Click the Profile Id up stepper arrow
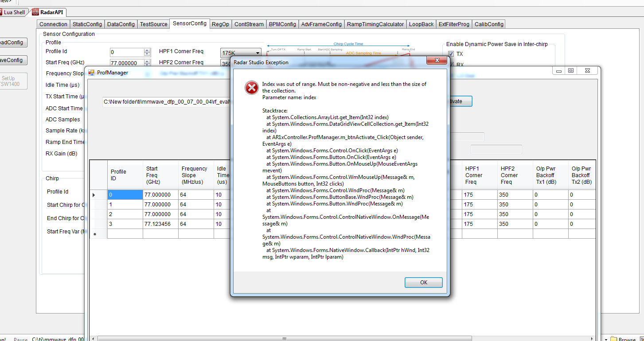Screen dimensions: 644x341 pos(147,50)
